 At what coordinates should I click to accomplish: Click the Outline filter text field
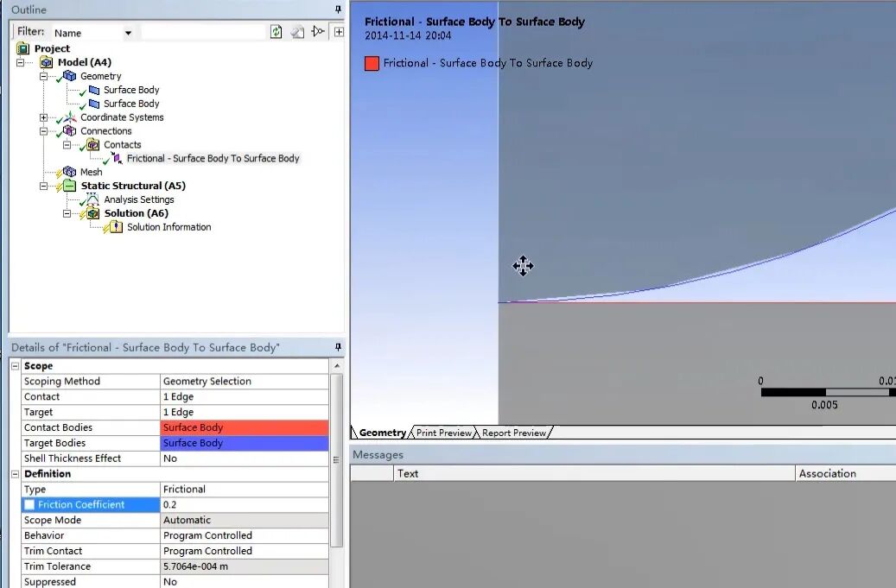202,32
